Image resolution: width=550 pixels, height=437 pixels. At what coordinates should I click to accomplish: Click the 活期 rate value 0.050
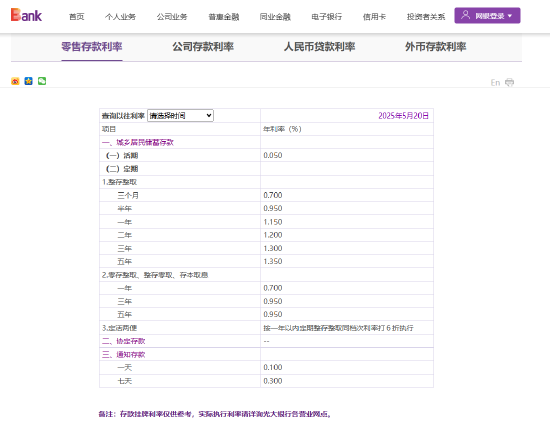click(273, 155)
